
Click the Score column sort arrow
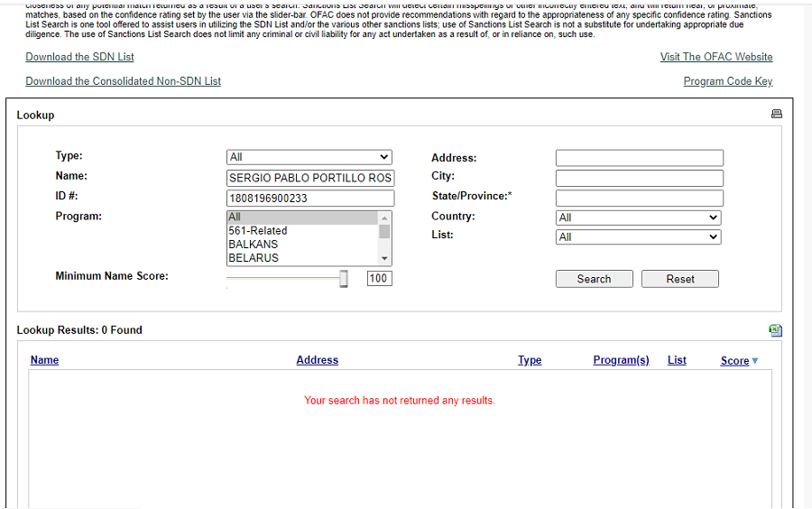tap(755, 361)
